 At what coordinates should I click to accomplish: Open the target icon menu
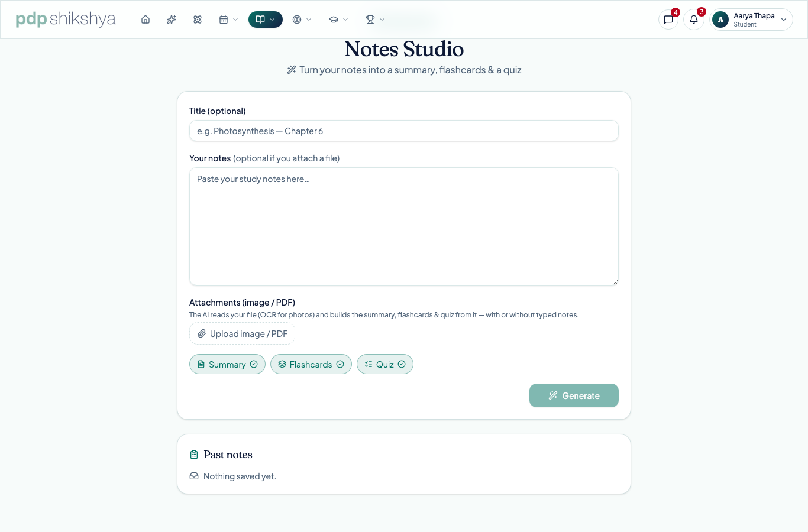tap(297, 20)
